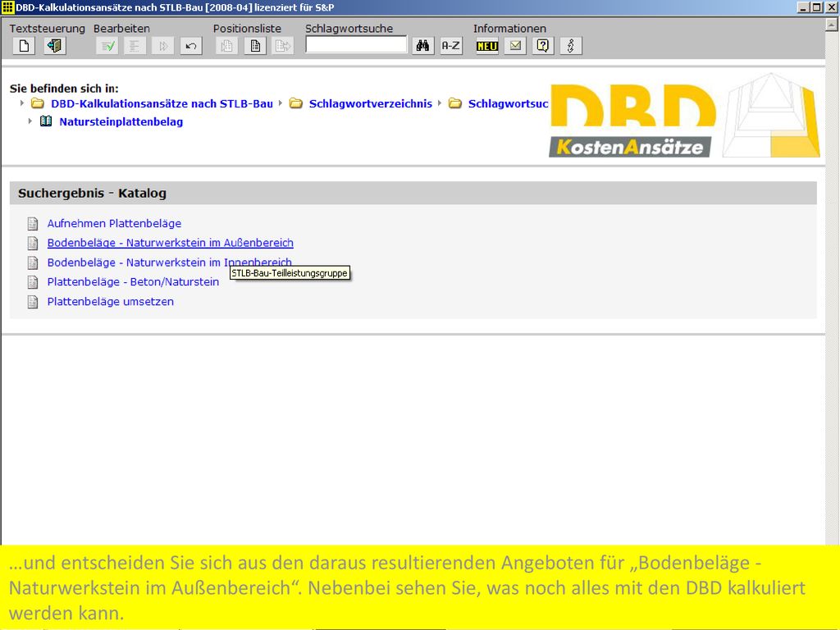Open the A-Z keyword index

450,46
